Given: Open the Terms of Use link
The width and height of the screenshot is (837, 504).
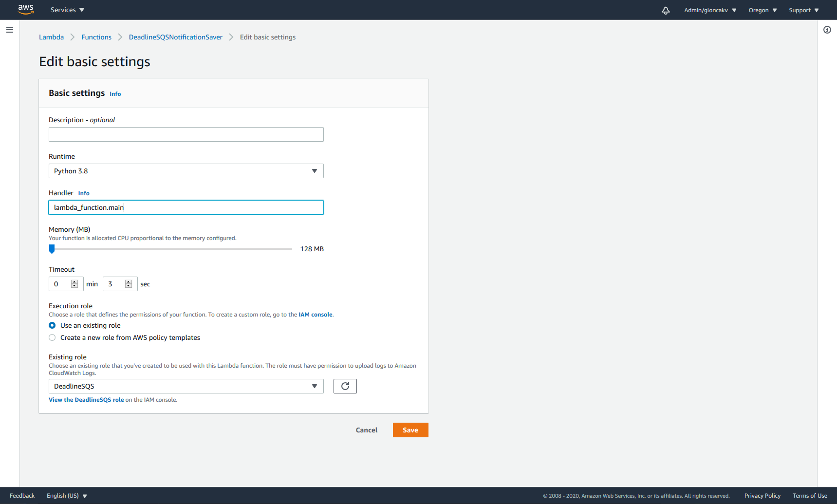Looking at the screenshot, I should [810, 496].
